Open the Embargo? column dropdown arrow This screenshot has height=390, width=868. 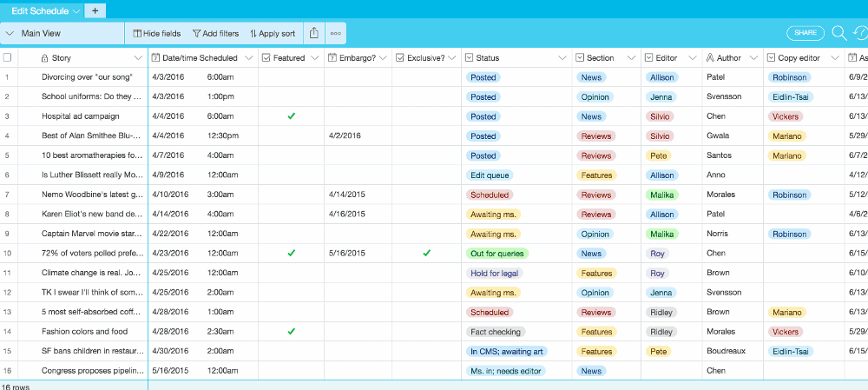click(383, 57)
